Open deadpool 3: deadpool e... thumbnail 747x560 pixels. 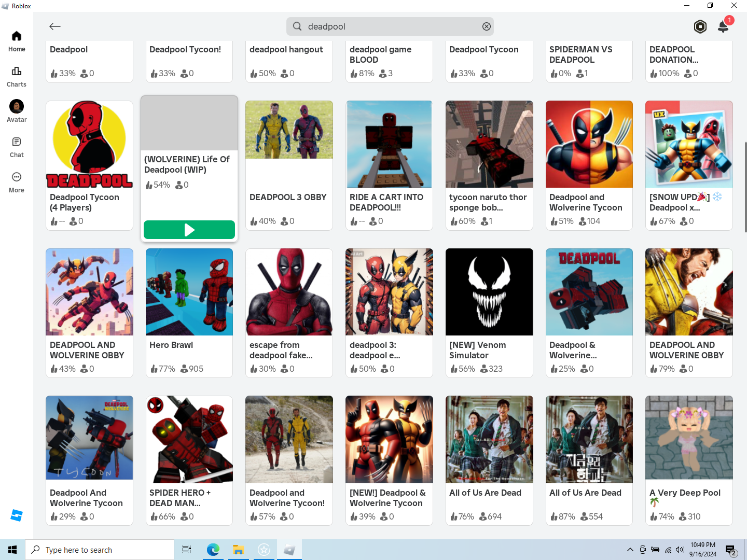tap(389, 292)
